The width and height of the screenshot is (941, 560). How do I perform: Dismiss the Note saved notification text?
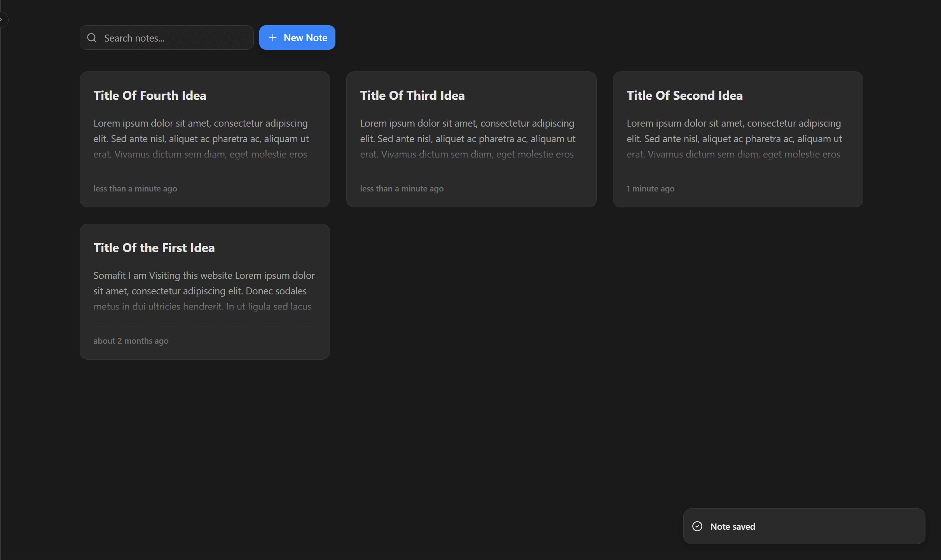click(732, 527)
